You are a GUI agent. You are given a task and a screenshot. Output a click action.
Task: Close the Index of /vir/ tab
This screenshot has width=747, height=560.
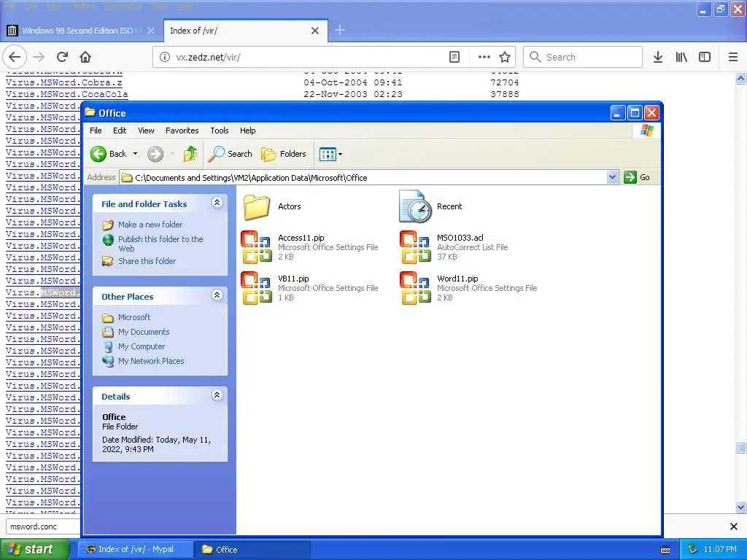[x=315, y=31]
